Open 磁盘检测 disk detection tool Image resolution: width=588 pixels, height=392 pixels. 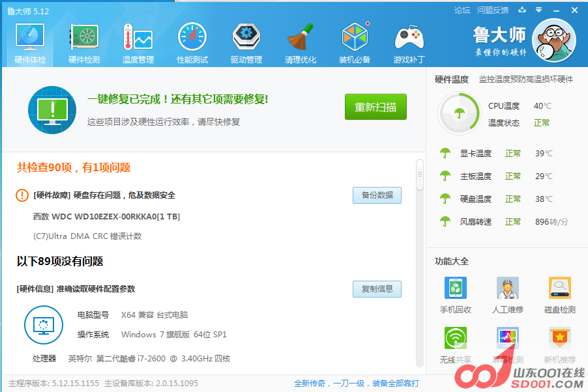pyautogui.click(x=560, y=295)
